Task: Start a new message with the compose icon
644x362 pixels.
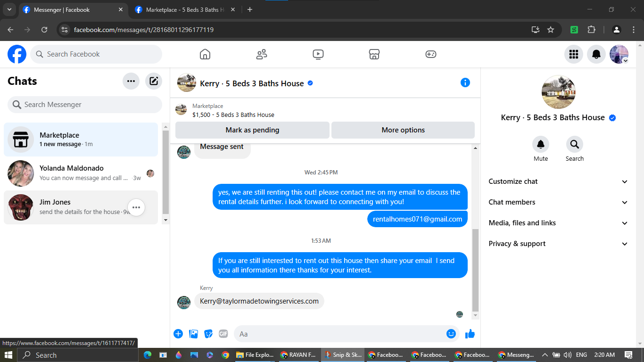Action: [154, 81]
